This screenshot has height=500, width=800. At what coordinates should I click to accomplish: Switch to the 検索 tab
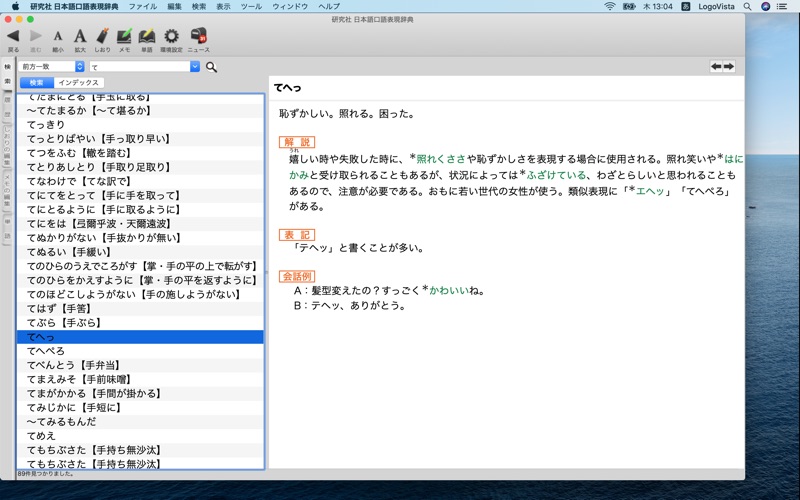tap(36, 83)
